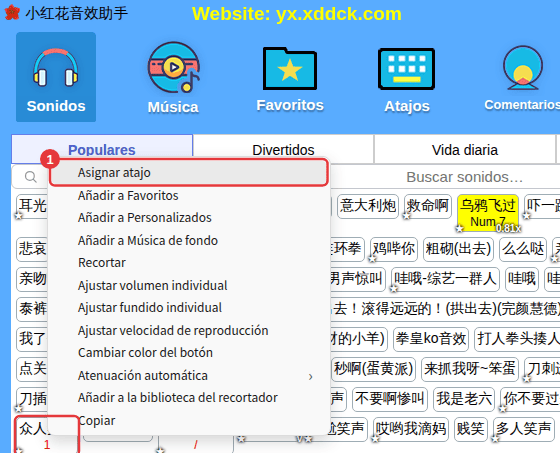Image resolution: width=560 pixels, height=453 pixels.
Task: Open the Atajos keyboard icon
Action: click(406, 69)
